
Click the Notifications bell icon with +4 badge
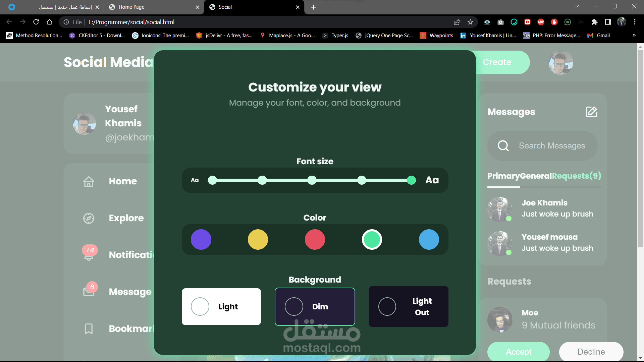tap(89, 255)
